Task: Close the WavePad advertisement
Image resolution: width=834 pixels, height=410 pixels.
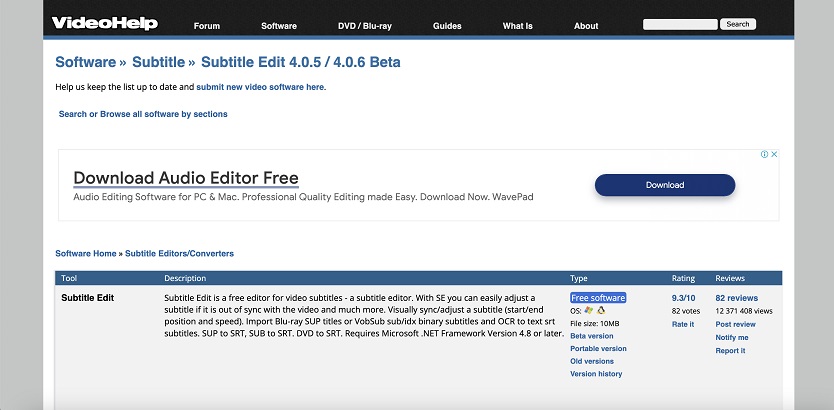Action: [x=774, y=155]
